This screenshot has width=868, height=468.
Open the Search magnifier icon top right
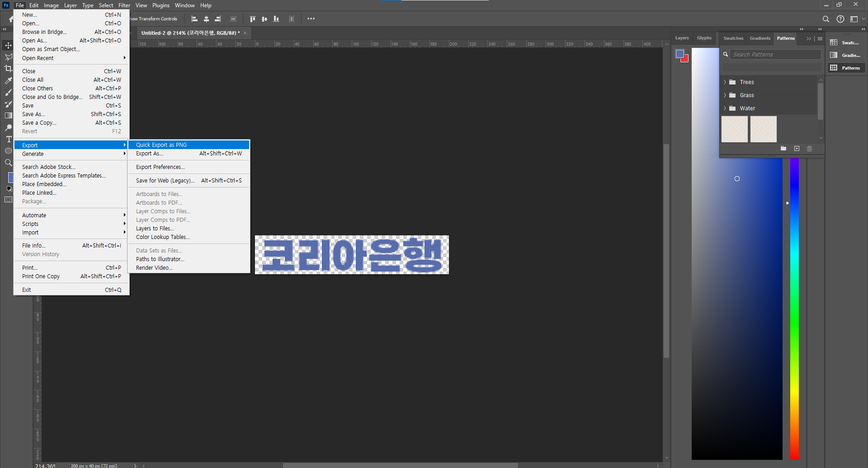(x=826, y=19)
